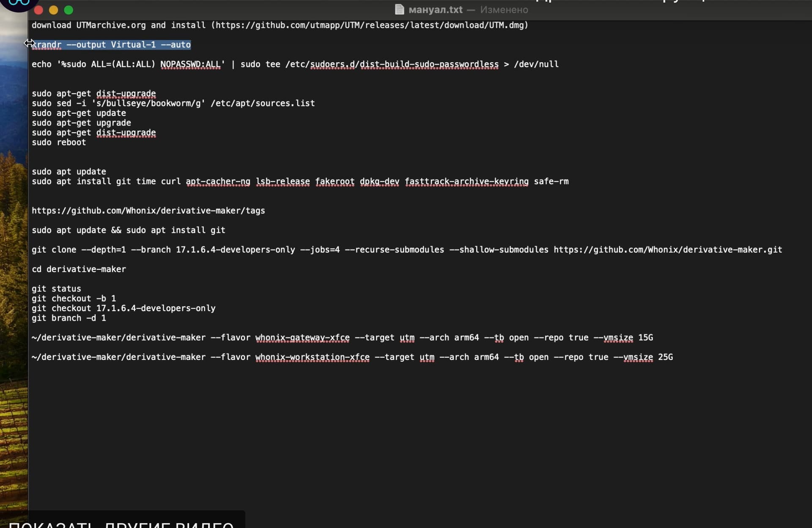
Task: Click the мануал.txt window title
Action: [435, 10]
